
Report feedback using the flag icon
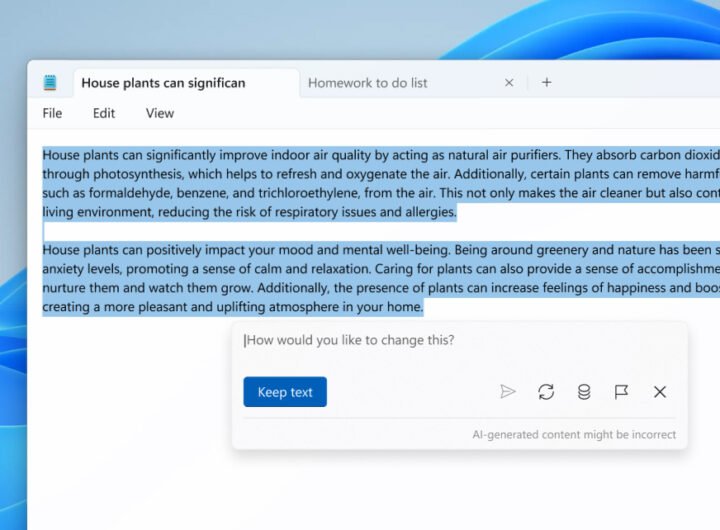pyautogui.click(x=621, y=392)
